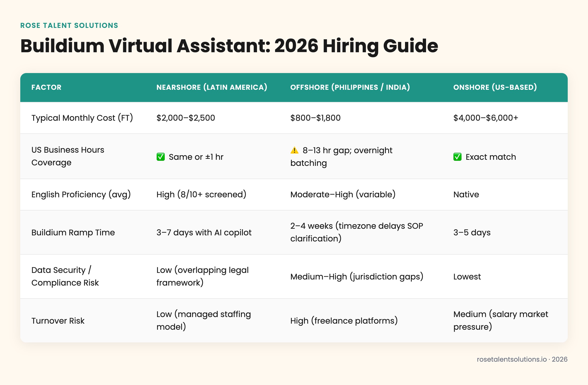This screenshot has height=385, width=588.
Task: Click the '$2,000–$2,500' cost cell
Action: 186,118
